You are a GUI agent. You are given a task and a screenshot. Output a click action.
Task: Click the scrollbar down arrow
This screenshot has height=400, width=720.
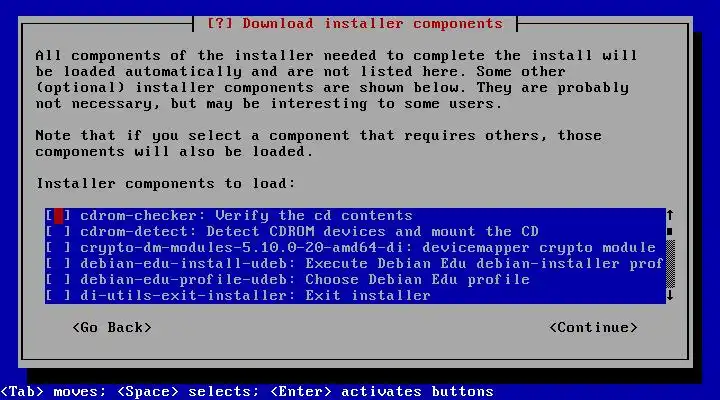click(670, 295)
